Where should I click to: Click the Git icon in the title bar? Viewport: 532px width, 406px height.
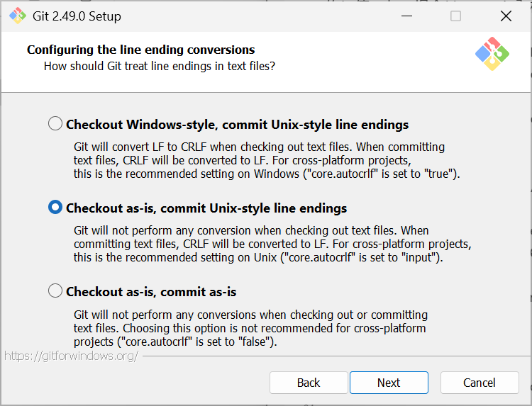tap(18, 16)
